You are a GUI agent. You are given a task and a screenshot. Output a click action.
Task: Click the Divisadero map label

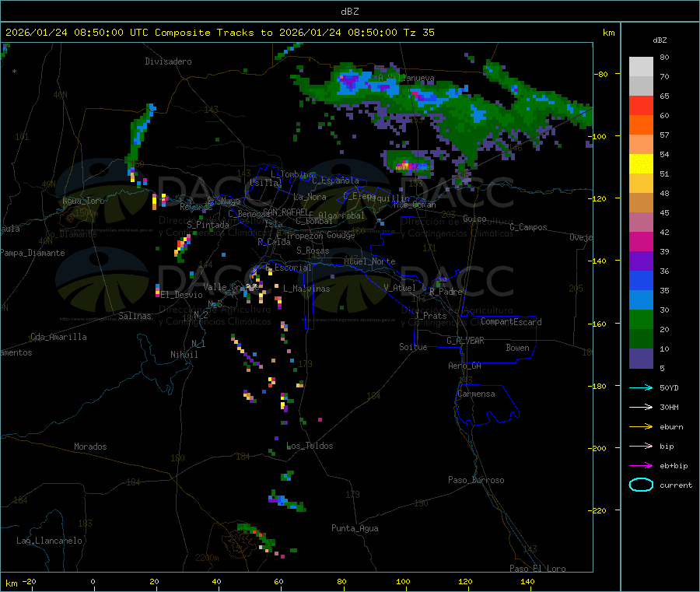point(168,61)
